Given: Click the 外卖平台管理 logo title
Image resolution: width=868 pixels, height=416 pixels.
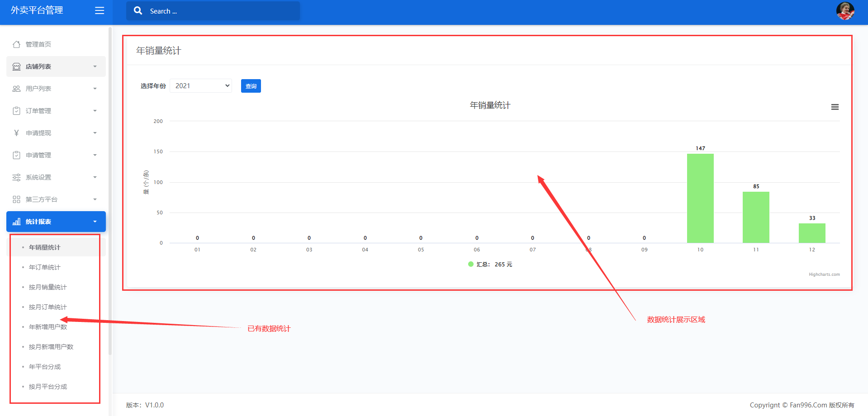Looking at the screenshot, I should [37, 10].
